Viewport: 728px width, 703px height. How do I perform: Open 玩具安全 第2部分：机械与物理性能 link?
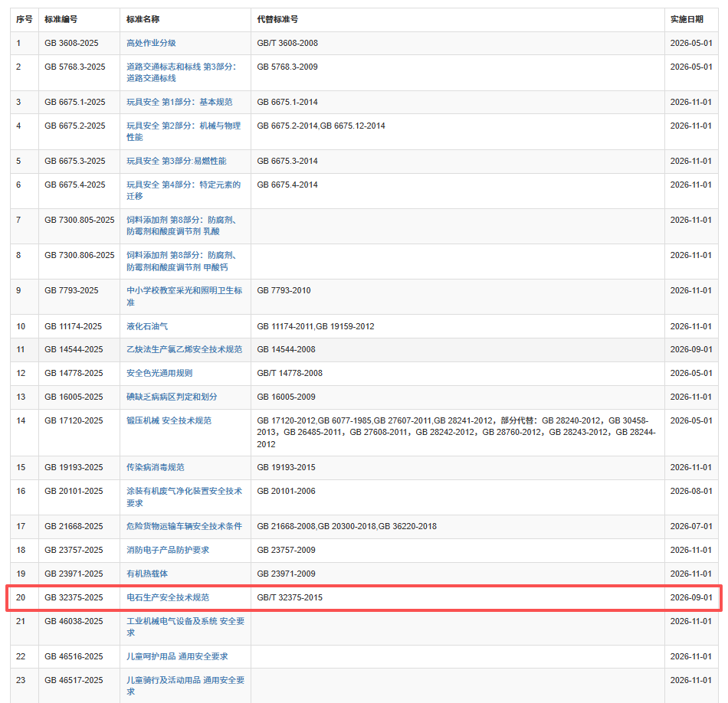183,126
